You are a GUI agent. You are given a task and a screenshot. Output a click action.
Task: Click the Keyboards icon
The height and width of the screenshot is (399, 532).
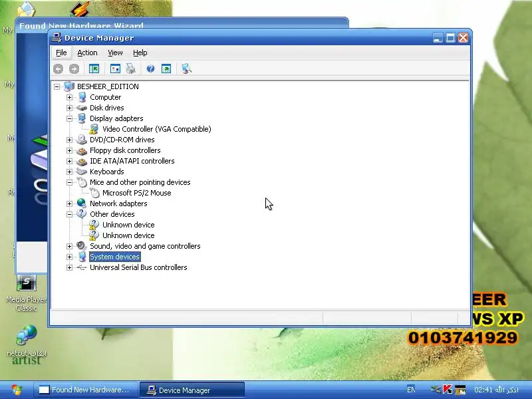tap(81, 172)
